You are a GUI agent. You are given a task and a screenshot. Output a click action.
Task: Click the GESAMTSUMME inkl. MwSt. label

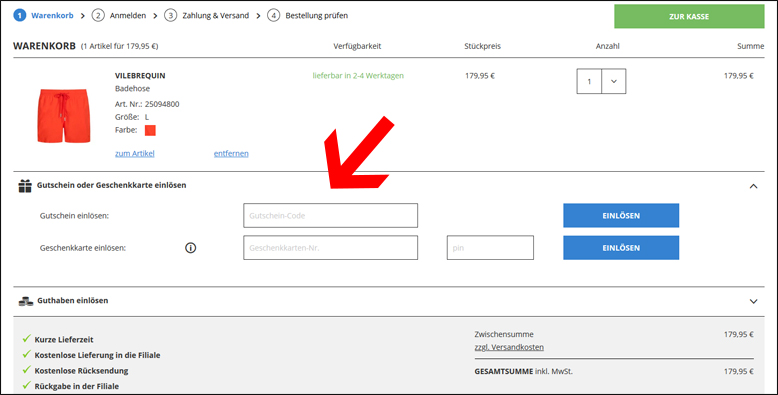coord(523,371)
